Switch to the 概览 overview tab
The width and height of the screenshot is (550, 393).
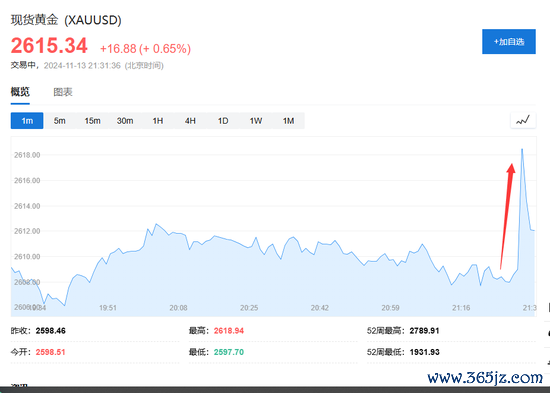20,92
